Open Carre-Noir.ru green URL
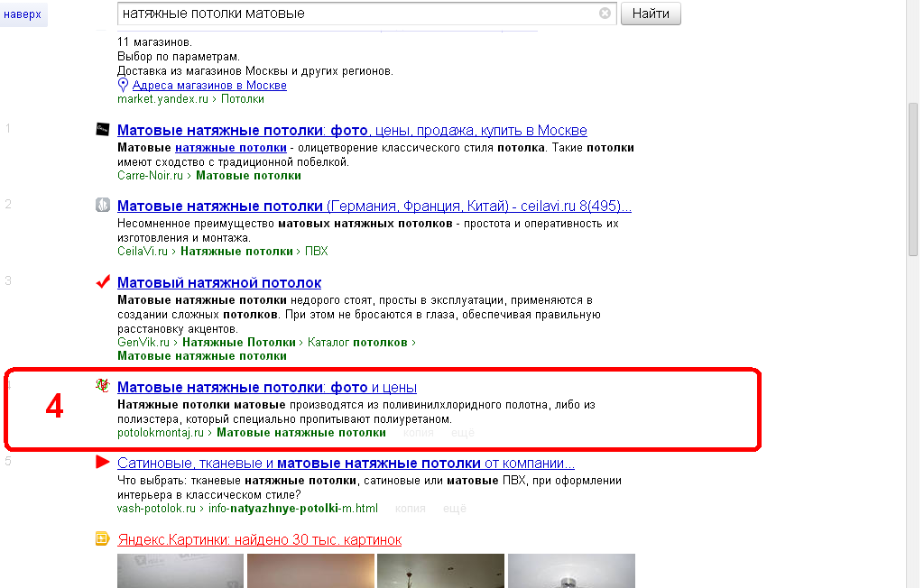The image size is (924, 588). click(x=150, y=176)
